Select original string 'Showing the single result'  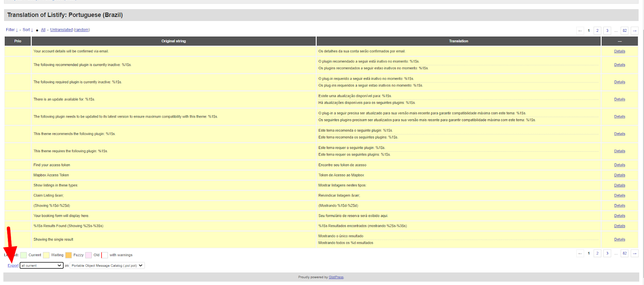tap(53, 240)
